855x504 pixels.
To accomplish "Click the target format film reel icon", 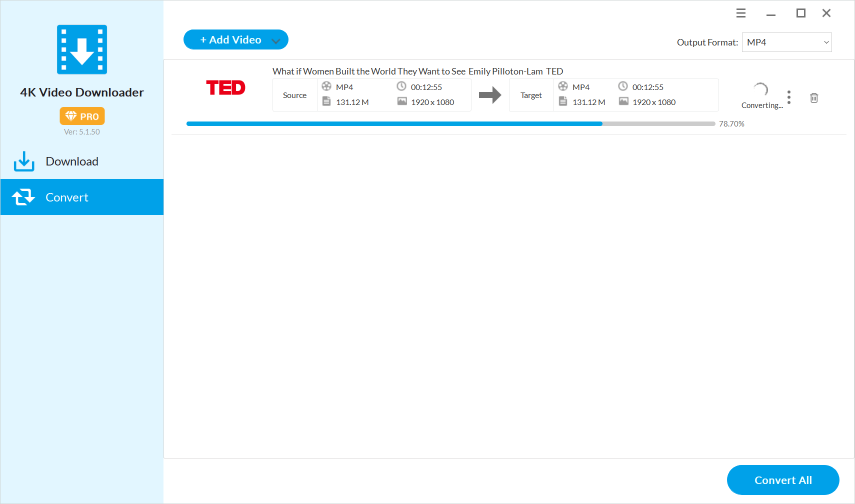I will point(563,86).
